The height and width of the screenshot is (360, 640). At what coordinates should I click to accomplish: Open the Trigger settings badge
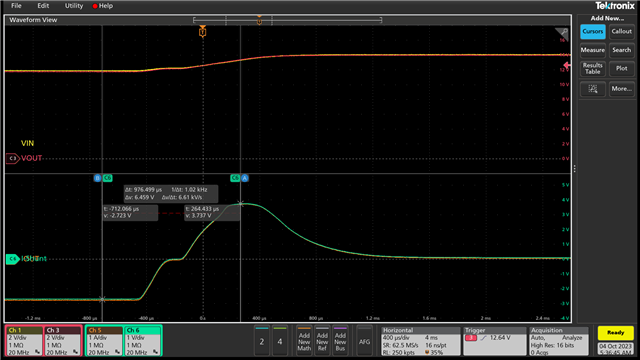click(x=495, y=341)
